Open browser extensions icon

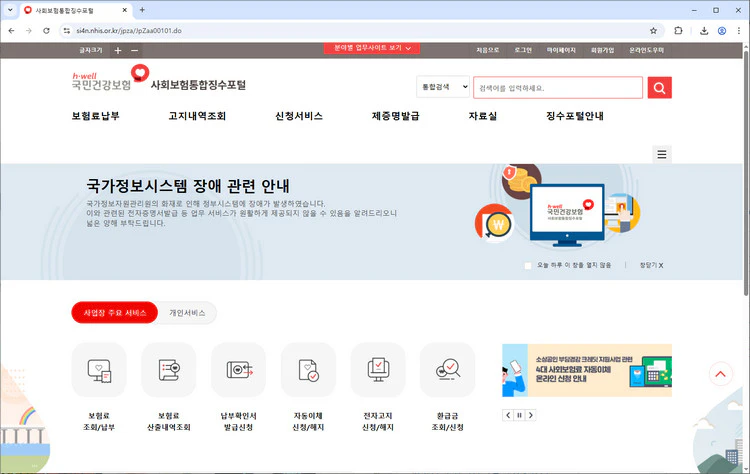click(x=678, y=31)
